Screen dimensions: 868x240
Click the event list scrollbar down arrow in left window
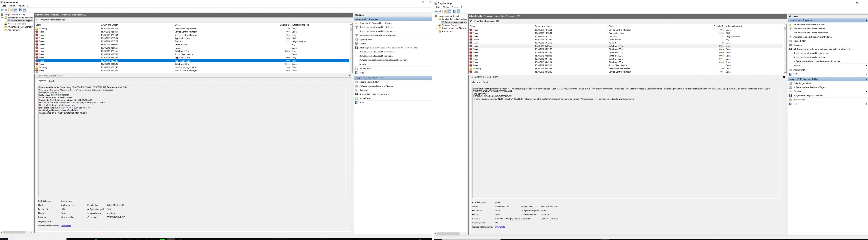[x=351, y=71]
